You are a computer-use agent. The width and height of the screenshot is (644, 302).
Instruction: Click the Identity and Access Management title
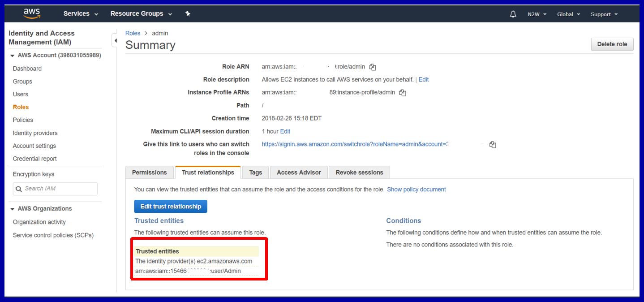[42, 38]
